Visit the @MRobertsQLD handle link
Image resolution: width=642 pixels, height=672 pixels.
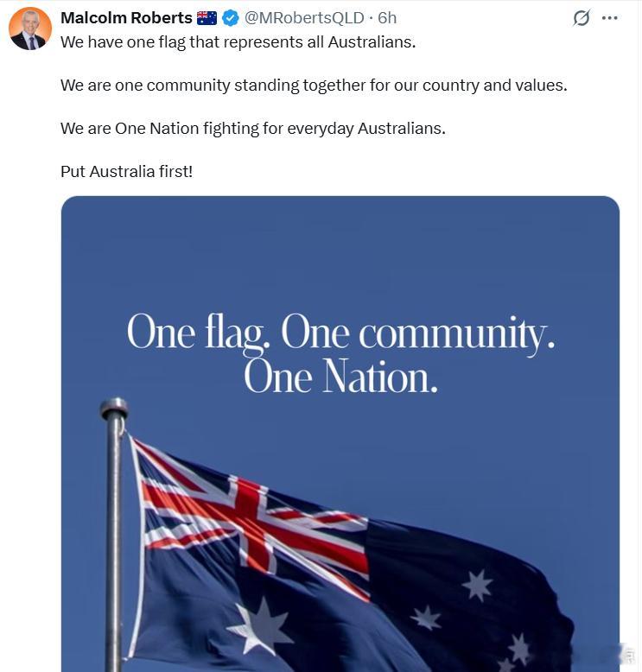pyautogui.click(x=304, y=18)
